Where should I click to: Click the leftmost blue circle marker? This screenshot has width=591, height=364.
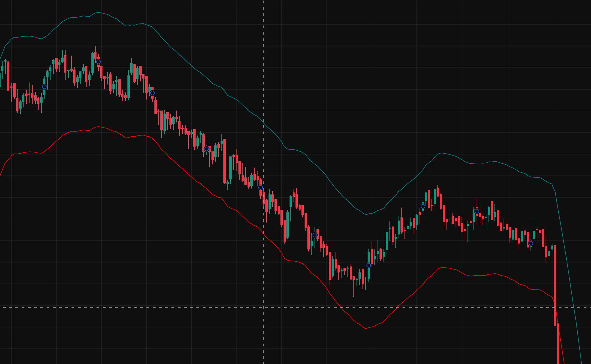point(44,87)
